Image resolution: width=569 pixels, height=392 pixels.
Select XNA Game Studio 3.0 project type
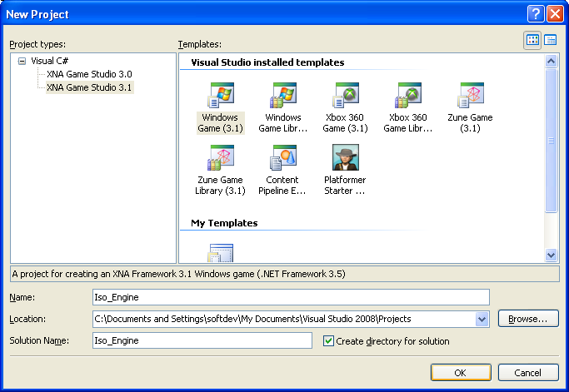coord(89,74)
